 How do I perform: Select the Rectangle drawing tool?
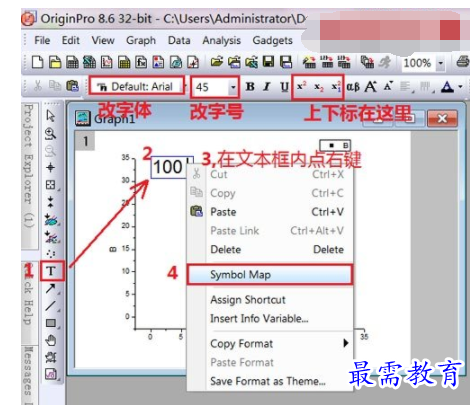51,323
